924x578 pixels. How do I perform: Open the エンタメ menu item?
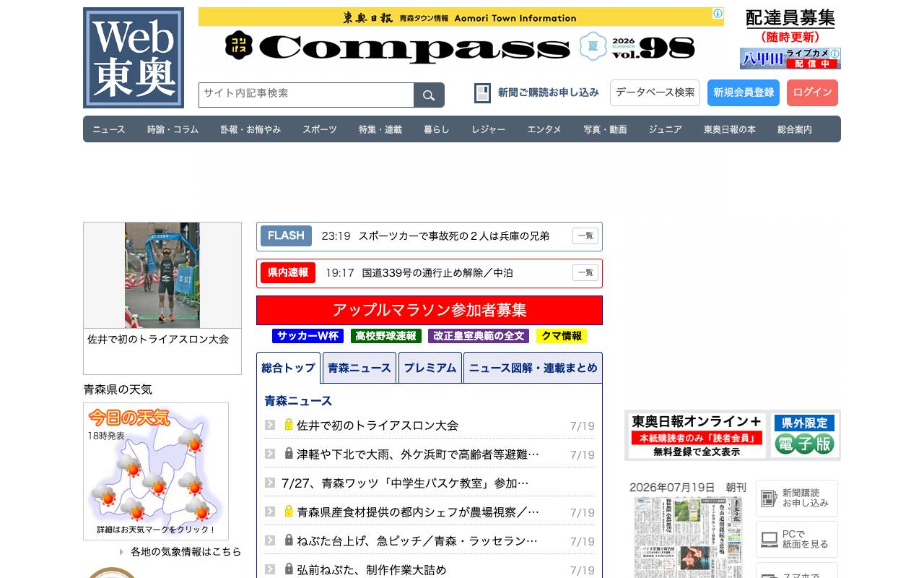(x=544, y=129)
